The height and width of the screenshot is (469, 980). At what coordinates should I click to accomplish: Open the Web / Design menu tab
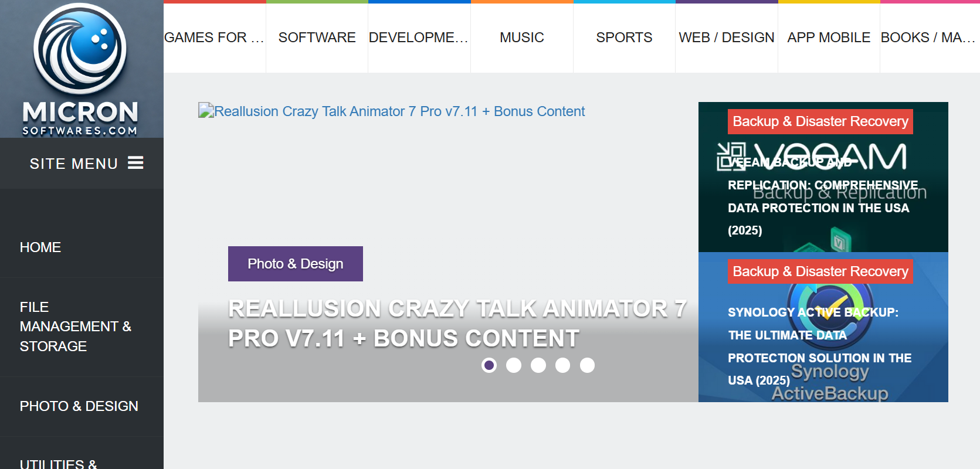coord(727,38)
